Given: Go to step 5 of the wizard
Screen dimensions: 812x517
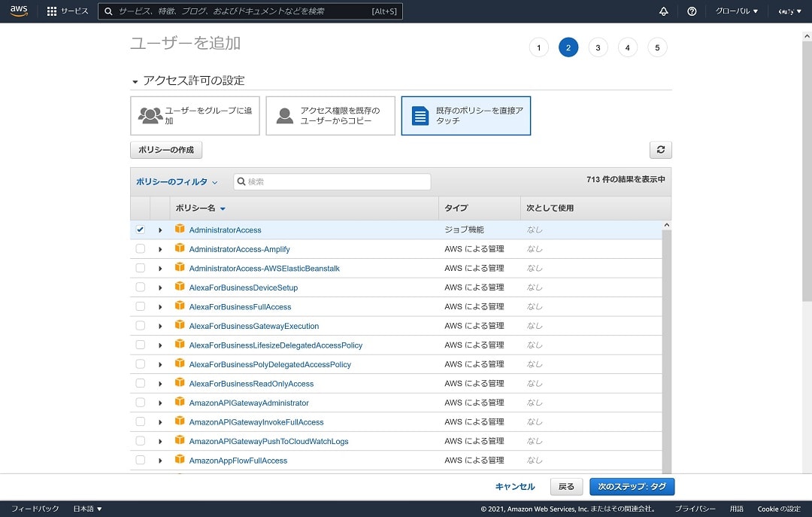Looking at the screenshot, I should pyautogui.click(x=657, y=47).
